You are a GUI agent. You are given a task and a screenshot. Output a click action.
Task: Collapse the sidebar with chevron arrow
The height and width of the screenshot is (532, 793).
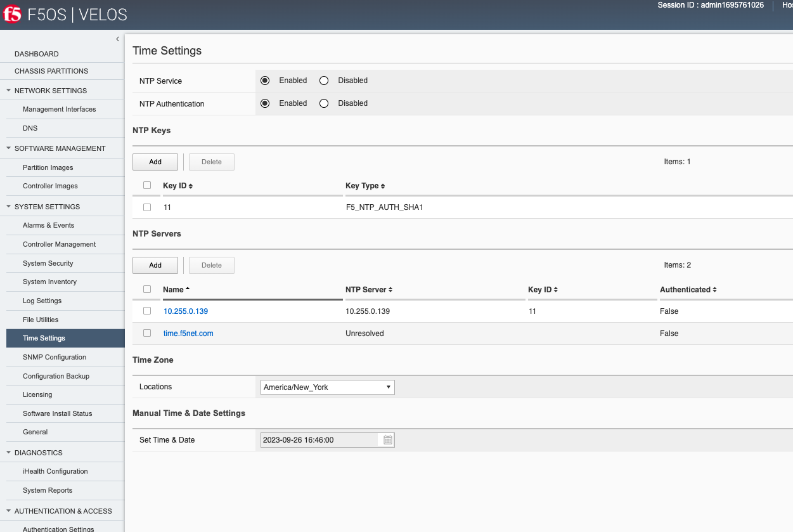pyautogui.click(x=117, y=39)
